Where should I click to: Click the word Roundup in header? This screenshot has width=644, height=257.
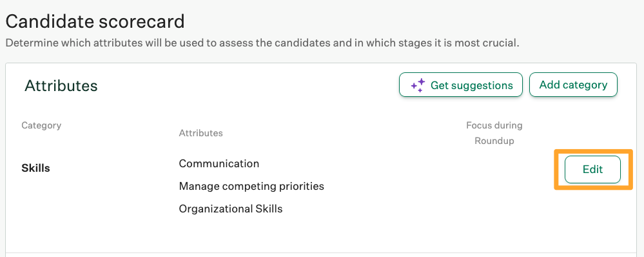tap(494, 141)
